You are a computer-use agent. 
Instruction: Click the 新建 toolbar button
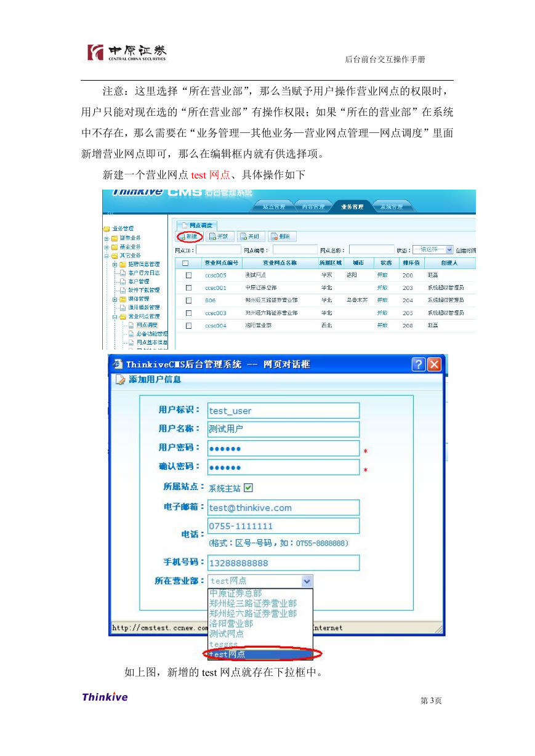[188, 236]
